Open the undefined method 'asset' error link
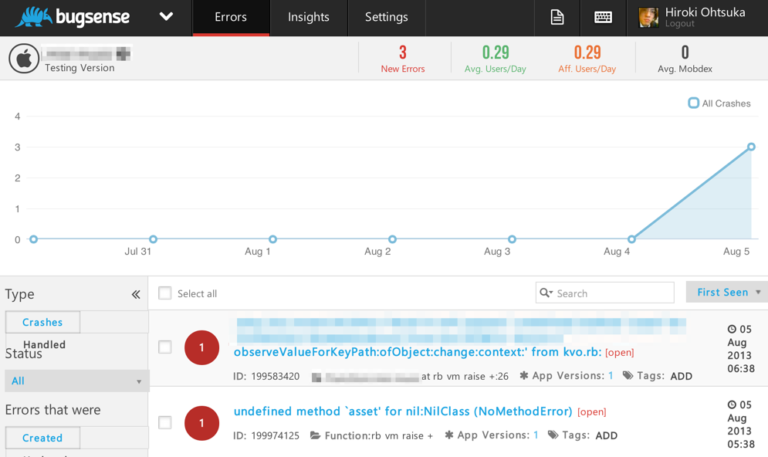This screenshot has height=457, width=768. [402, 411]
